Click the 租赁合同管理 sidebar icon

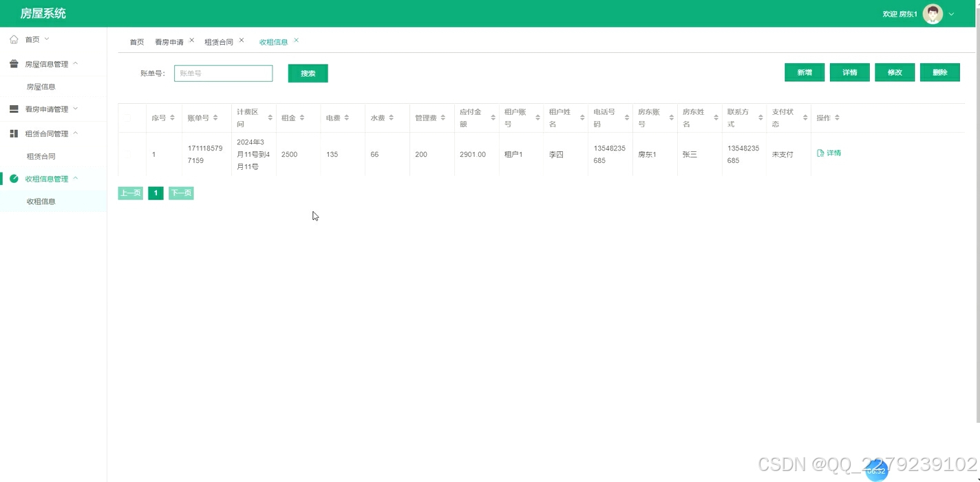coord(14,133)
